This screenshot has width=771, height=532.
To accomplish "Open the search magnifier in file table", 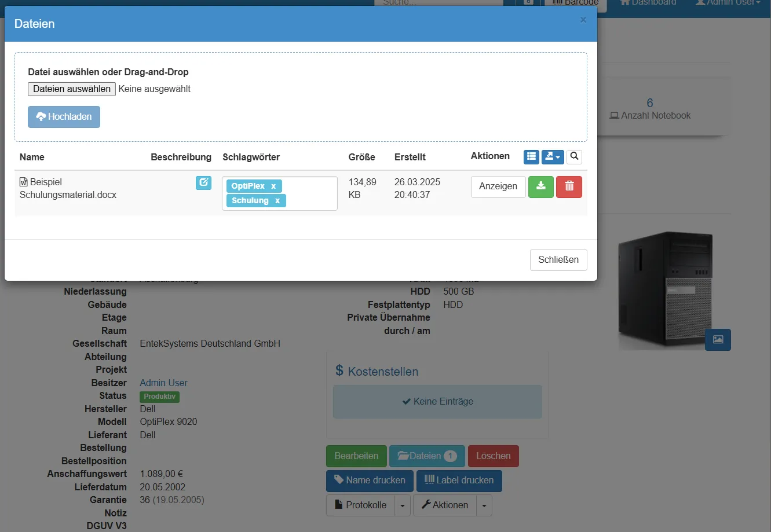I will pyautogui.click(x=574, y=157).
